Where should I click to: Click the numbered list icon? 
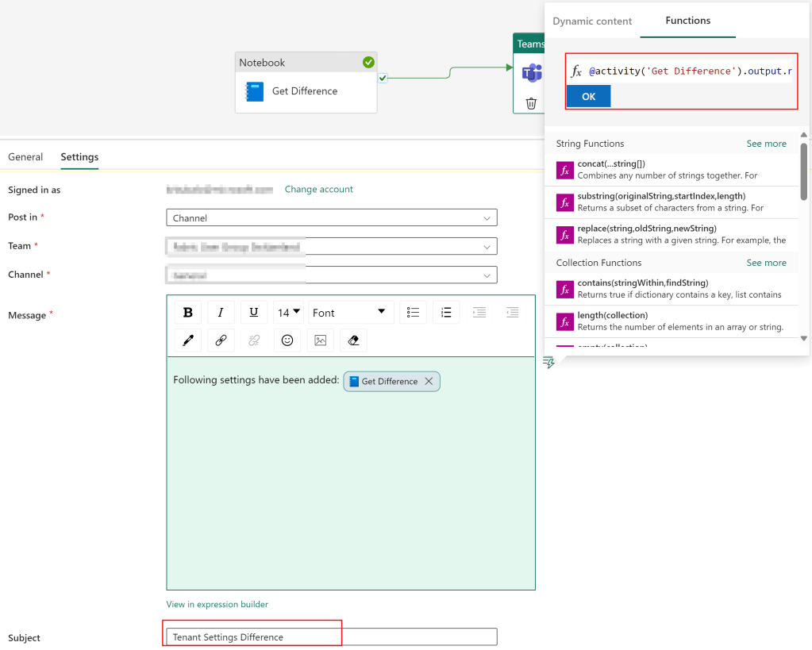pos(446,313)
